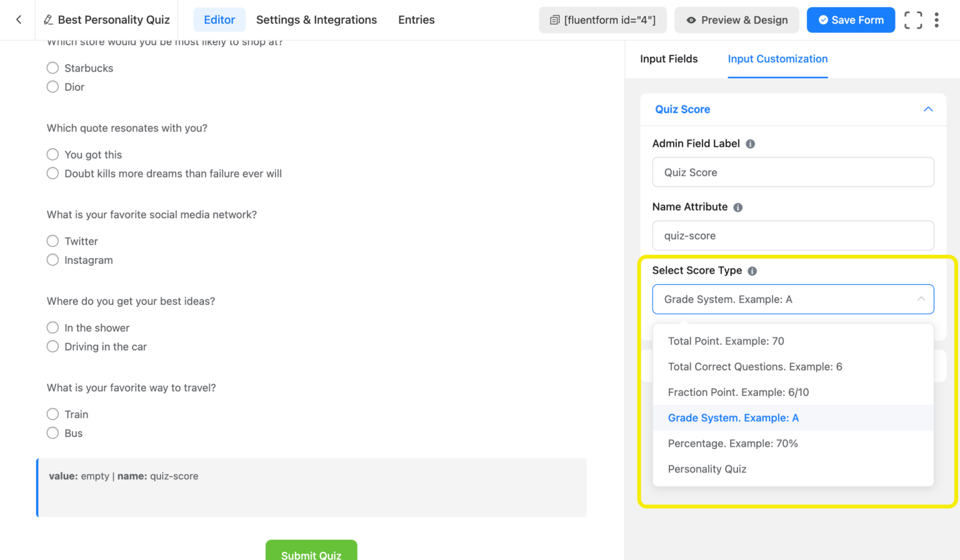Click the info icon beside Name Attribute

point(737,207)
